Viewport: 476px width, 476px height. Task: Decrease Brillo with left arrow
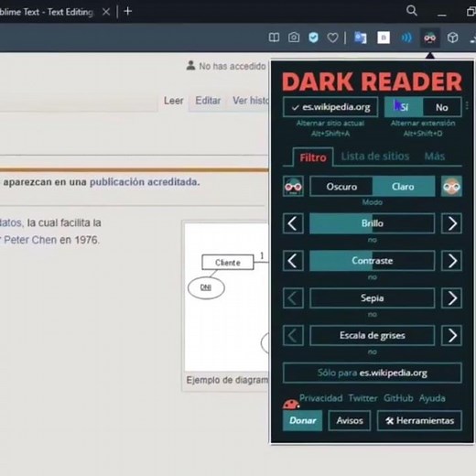293,223
